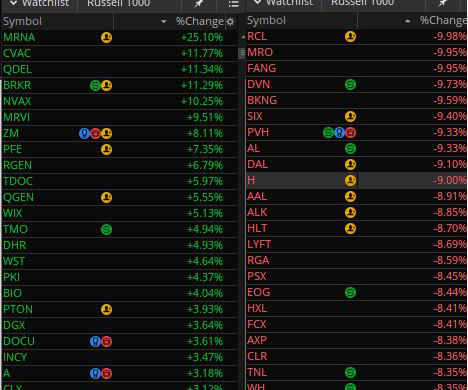Select the NVAX symbol row
The width and height of the screenshot is (468, 390).
click(x=120, y=101)
